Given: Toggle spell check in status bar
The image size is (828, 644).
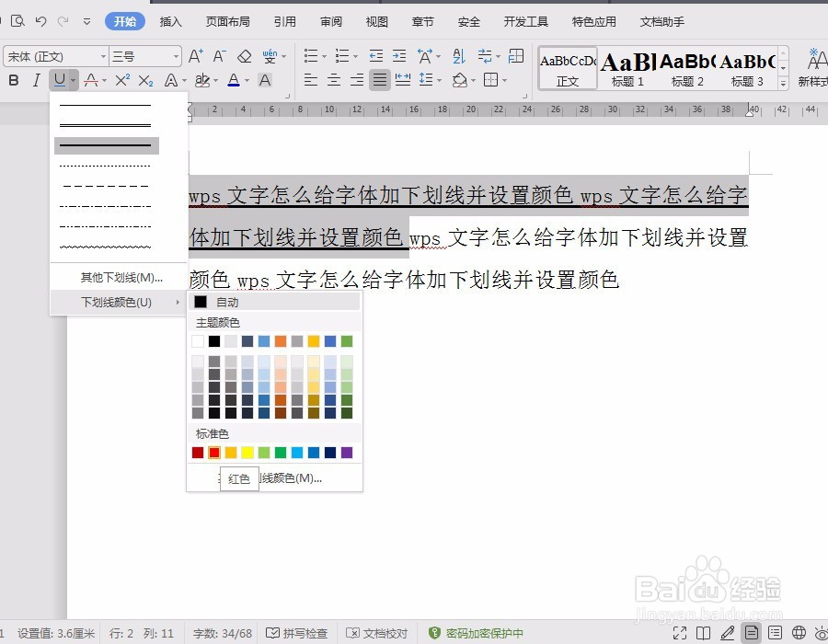Looking at the screenshot, I should pos(296,633).
